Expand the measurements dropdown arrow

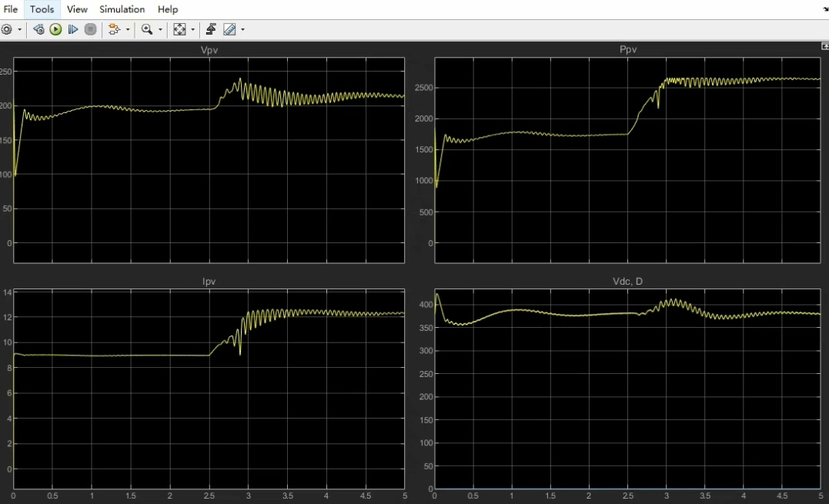click(x=242, y=29)
